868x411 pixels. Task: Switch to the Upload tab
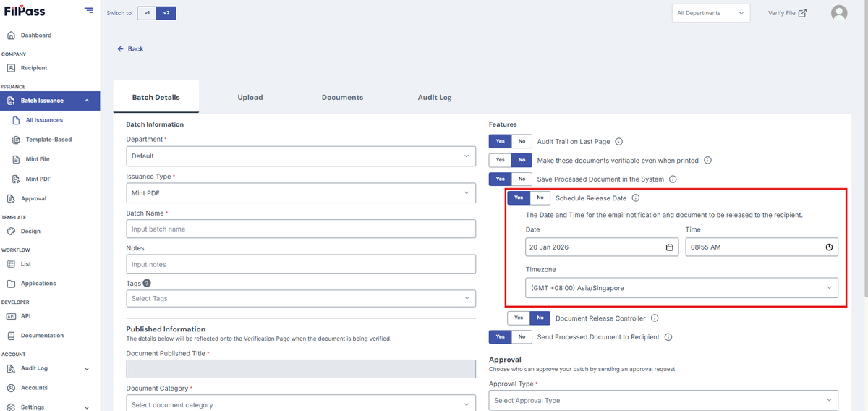coord(250,97)
